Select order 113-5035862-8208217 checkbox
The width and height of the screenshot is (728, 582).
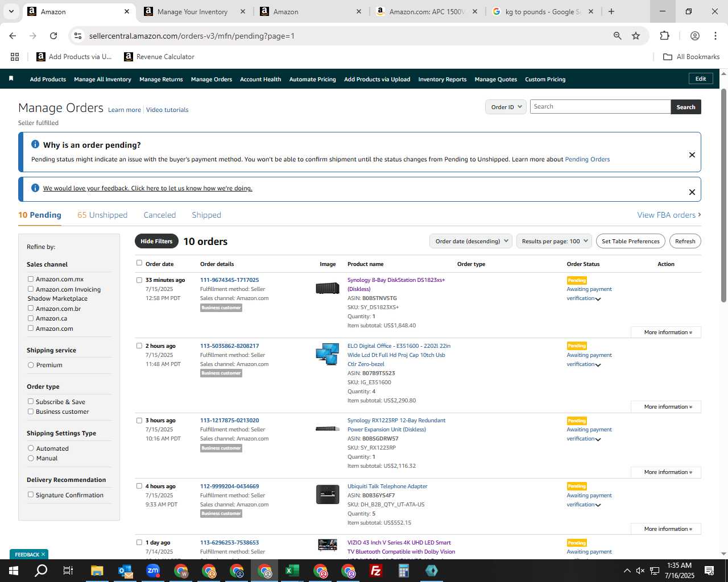(139, 346)
